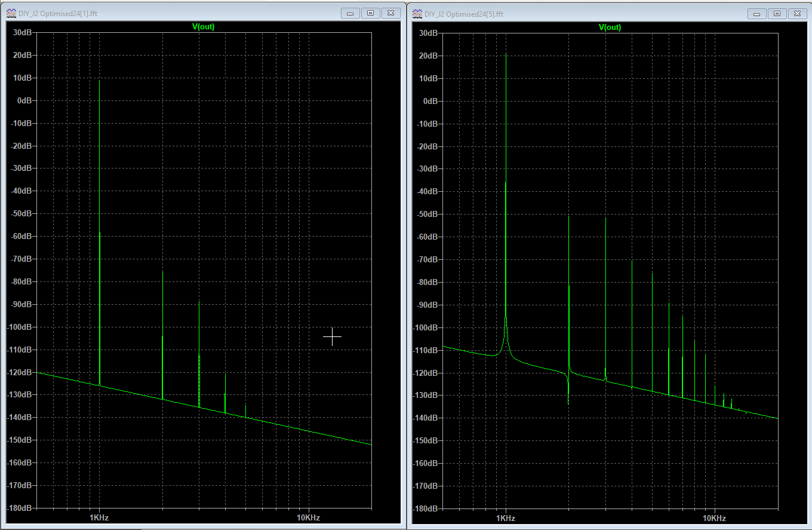Click the -100dB axis label in the [1].fft plot
Image resolution: width=812 pixels, height=530 pixels.
20,327
